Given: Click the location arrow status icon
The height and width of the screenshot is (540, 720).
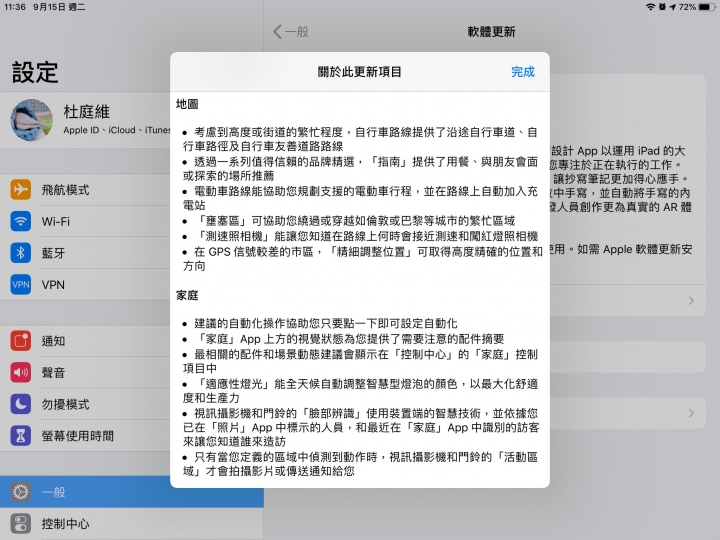Looking at the screenshot, I should tap(673, 7).
